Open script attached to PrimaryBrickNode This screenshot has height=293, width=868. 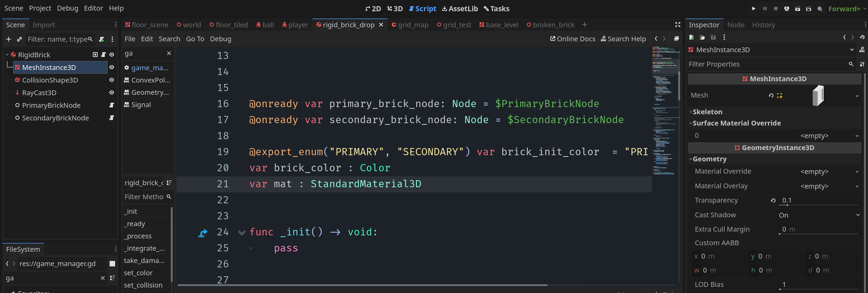point(112,105)
